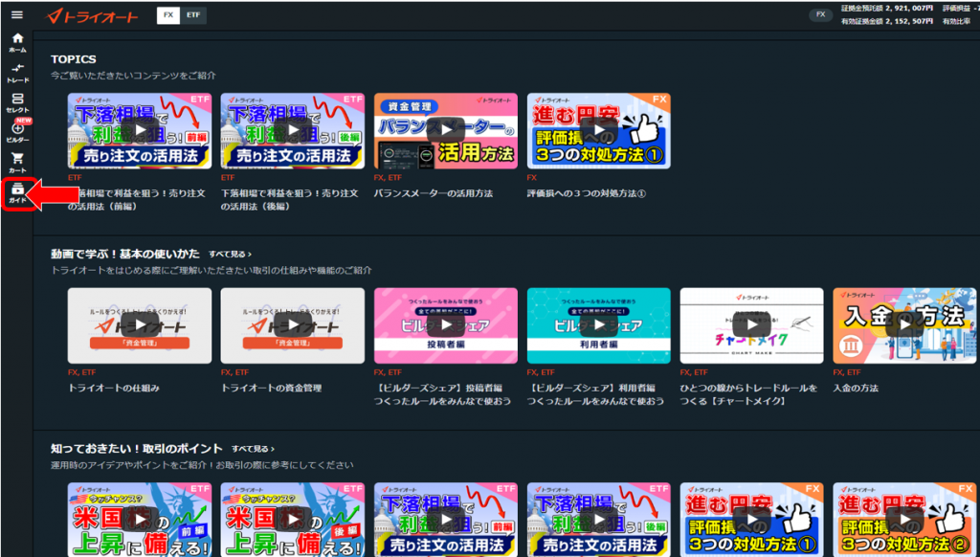Open すべて見る for 基本の使いかた
The width and height of the screenshot is (980, 557).
[x=230, y=255]
